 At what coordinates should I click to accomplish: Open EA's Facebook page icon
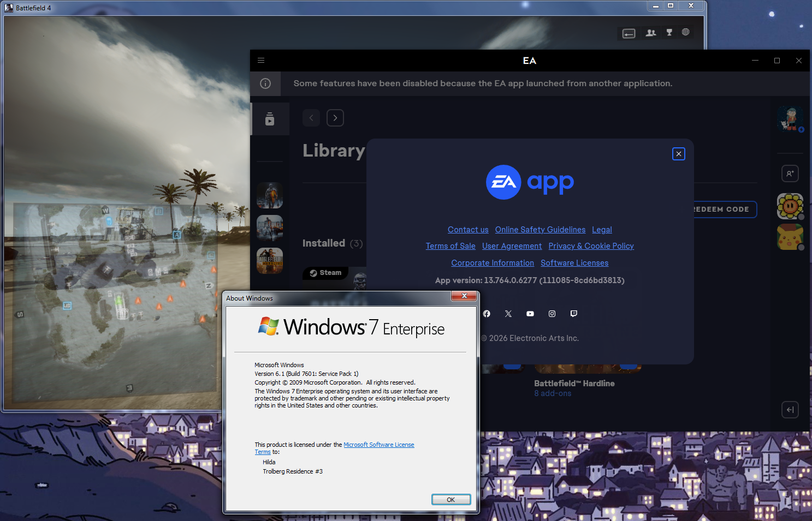[x=487, y=314]
